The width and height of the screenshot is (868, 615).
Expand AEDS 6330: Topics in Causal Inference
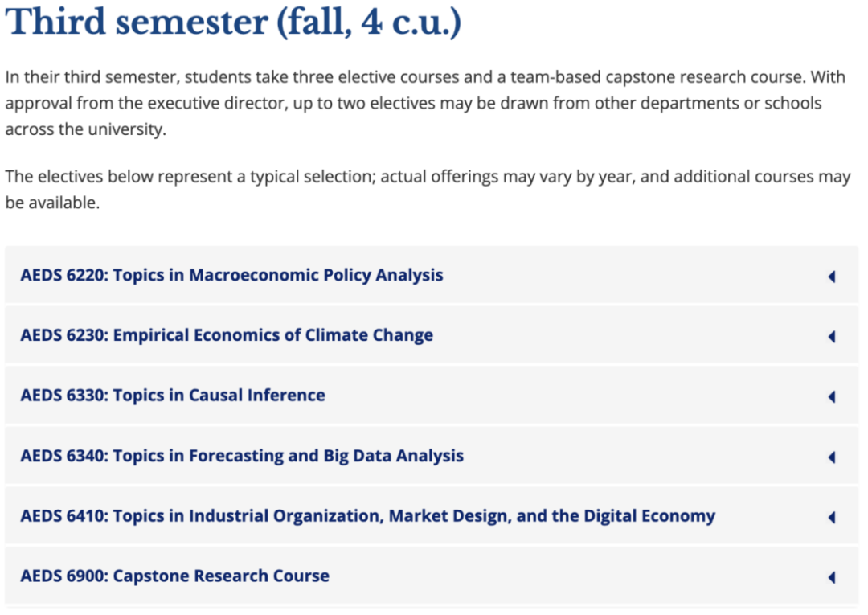pos(173,396)
